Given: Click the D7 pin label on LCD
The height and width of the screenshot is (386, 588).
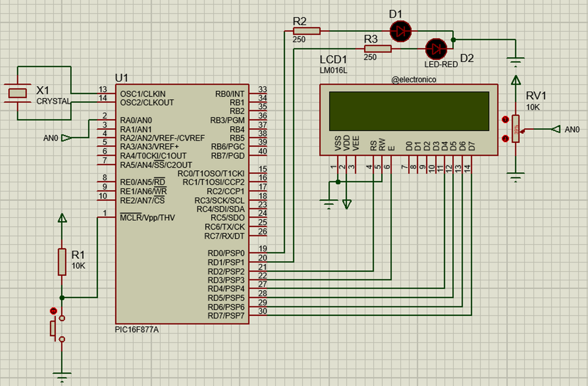Looking at the screenshot, I should [x=471, y=146].
